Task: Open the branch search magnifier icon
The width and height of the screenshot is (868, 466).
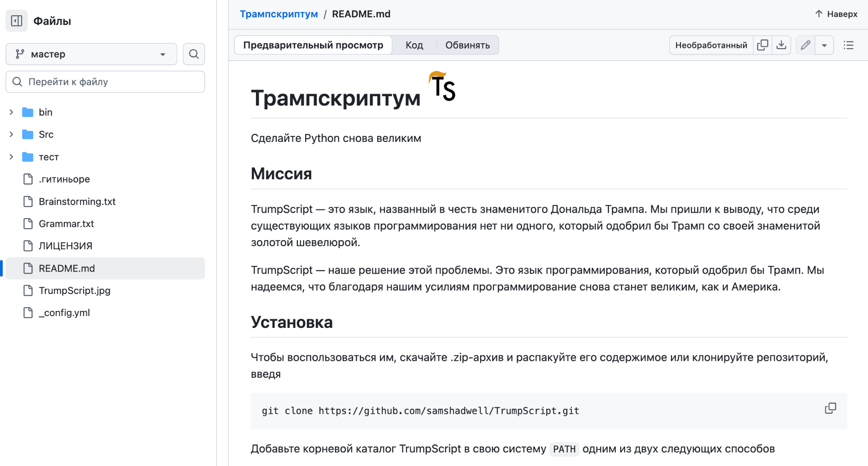Action: [x=193, y=54]
